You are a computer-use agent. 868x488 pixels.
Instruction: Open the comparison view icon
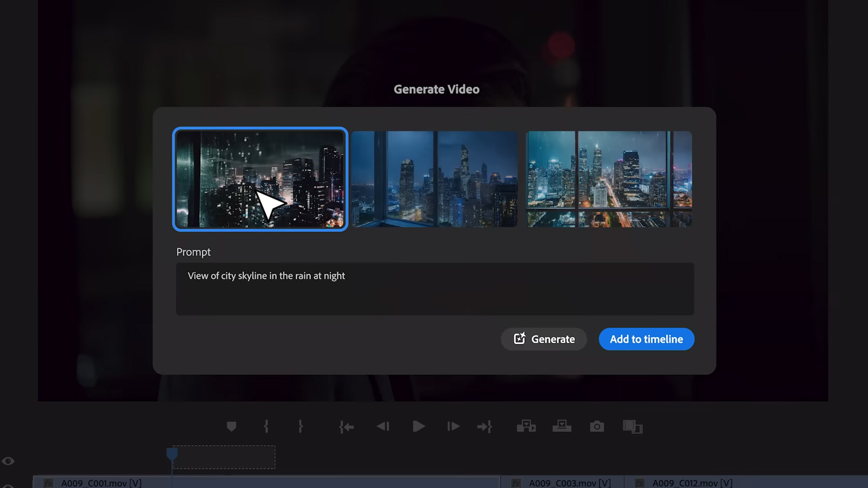coord(633,427)
